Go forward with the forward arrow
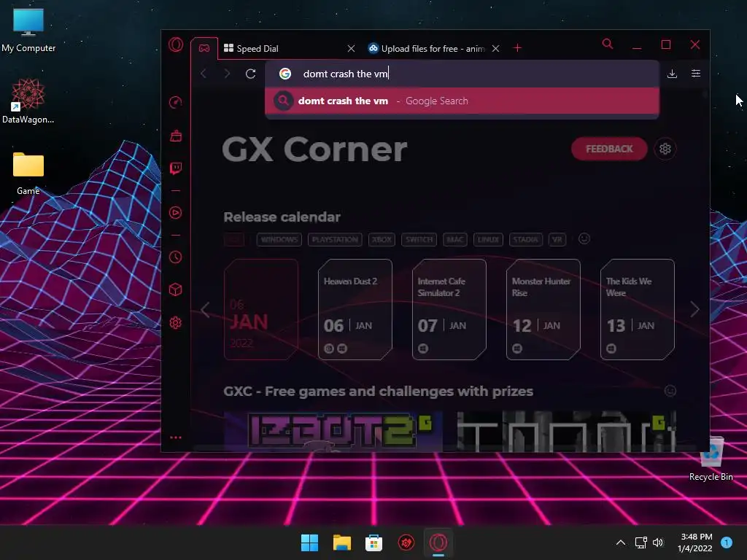The width and height of the screenshot is (747, 560). pos(227,74)
